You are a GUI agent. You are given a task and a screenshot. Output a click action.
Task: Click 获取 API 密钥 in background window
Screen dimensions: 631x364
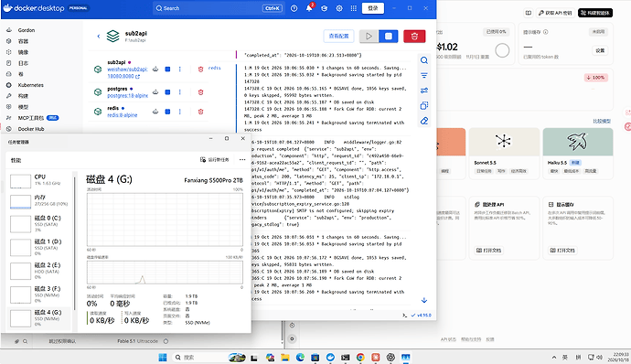click(555, 13)
